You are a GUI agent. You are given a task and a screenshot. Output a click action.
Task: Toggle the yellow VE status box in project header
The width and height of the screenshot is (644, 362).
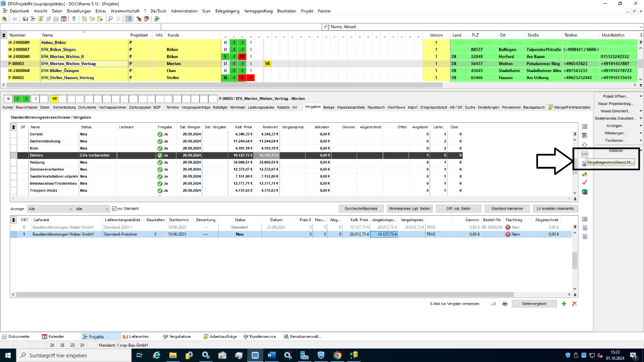(x=54, y=99)
